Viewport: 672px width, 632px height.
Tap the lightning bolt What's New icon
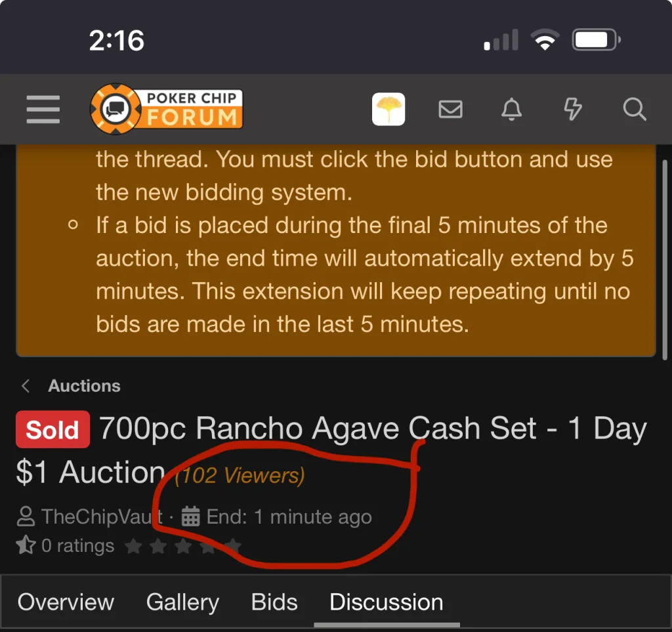[573, 109]
